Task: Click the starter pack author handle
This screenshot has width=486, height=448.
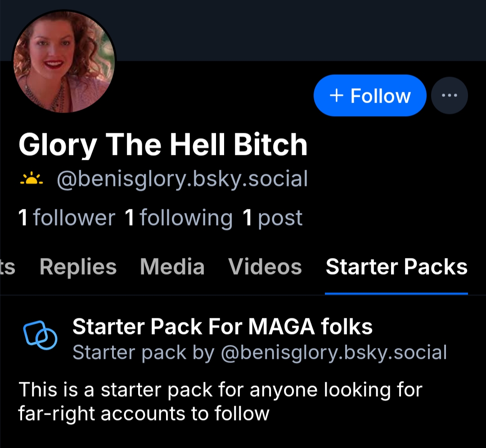Action: pyautogui.click(x=333, y=353)
